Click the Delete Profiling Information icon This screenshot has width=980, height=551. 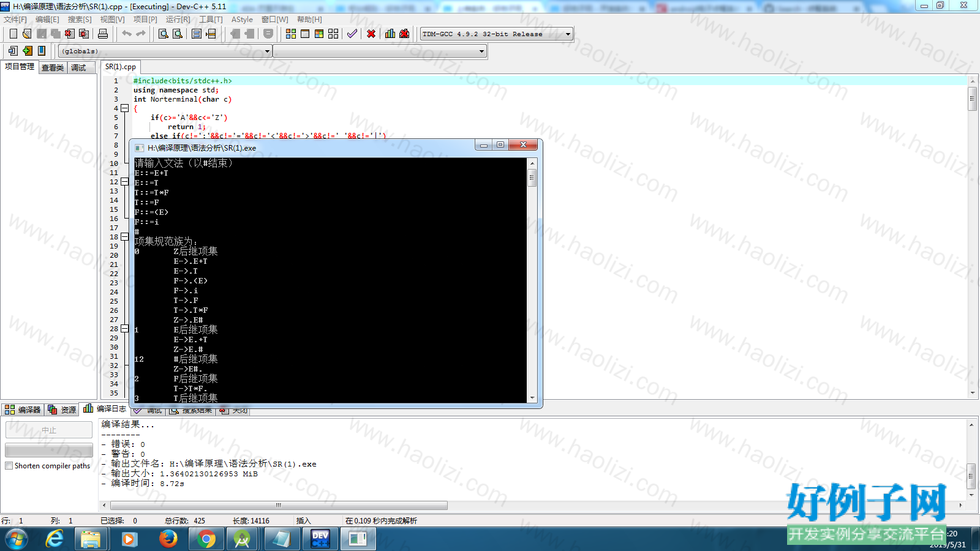(404, 34)
